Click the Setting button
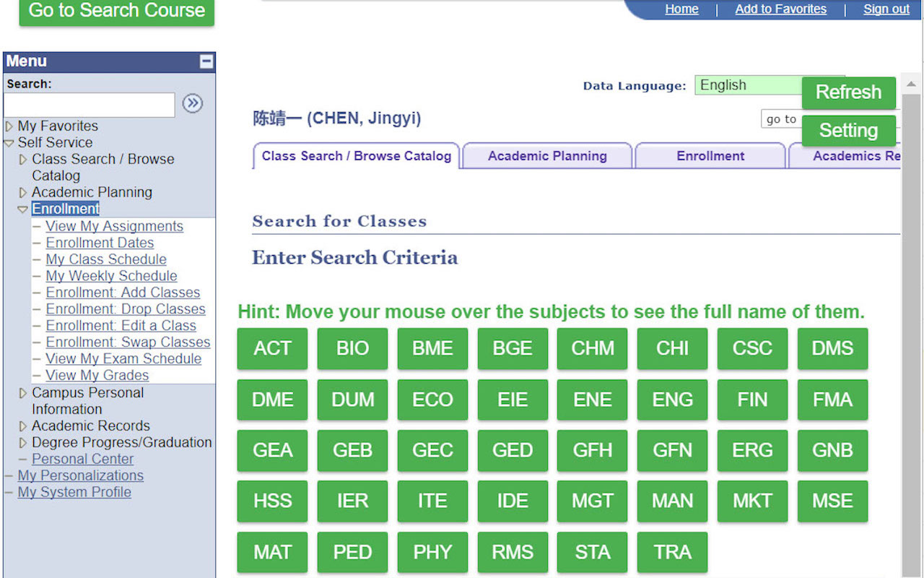 [x=848, y=131]
